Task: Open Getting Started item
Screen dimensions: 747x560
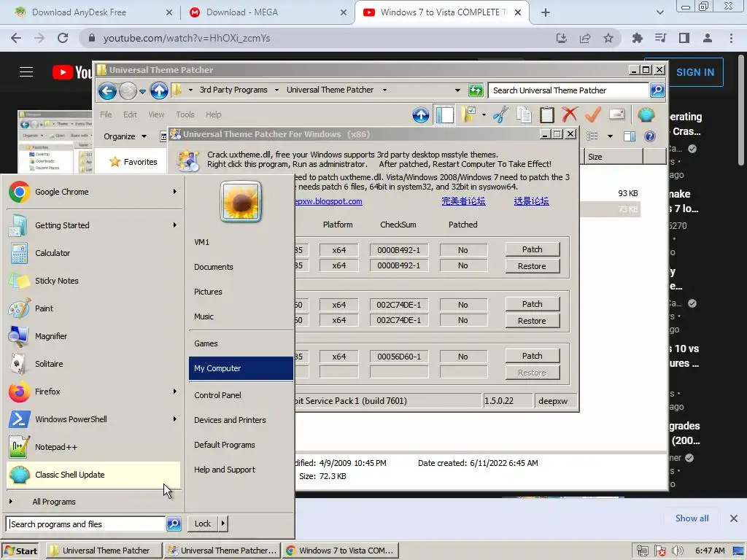Action: (94, 225)
